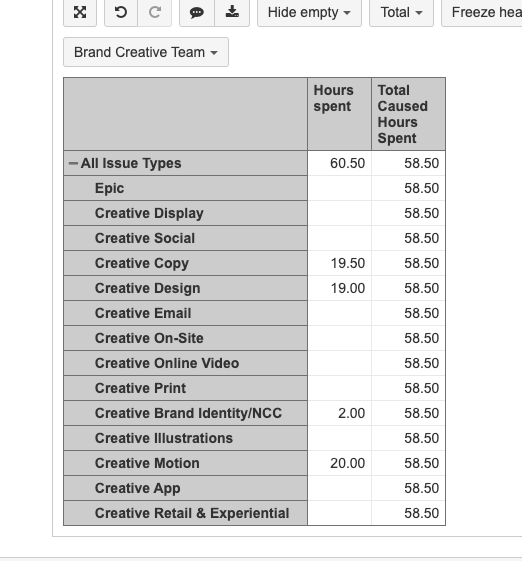Click the 19.50 hours spent cell
Viewport: 522px width, 561px height.
tap(340, 263)
